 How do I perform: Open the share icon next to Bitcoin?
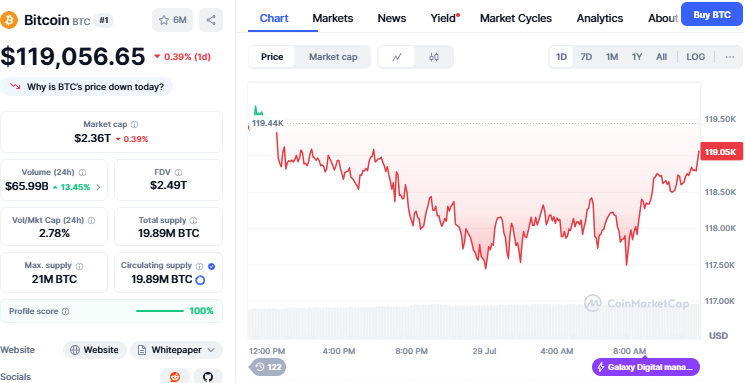coord(211,20)
